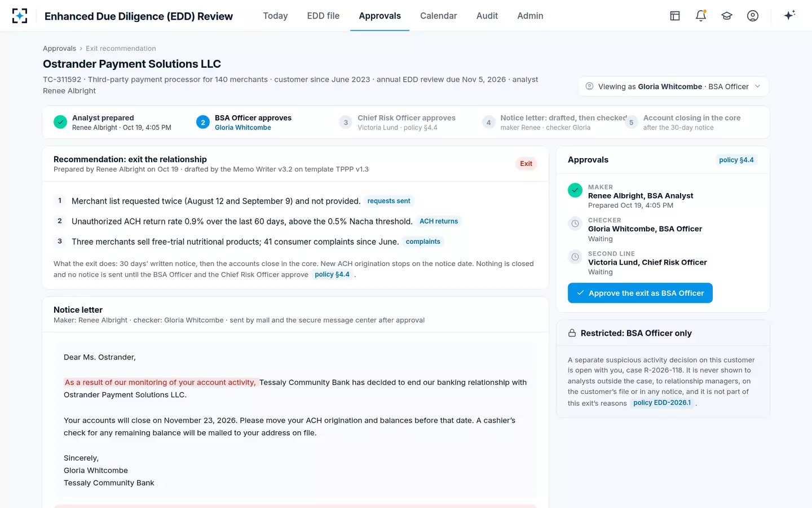The width and height of the screenshot is (812, 508).
Task: Open the ACH returns evidence link
Action: 439,221
